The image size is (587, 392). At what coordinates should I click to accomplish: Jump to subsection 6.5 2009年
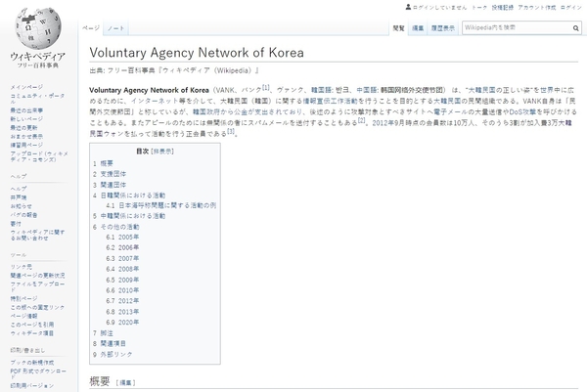pos(122,280)
